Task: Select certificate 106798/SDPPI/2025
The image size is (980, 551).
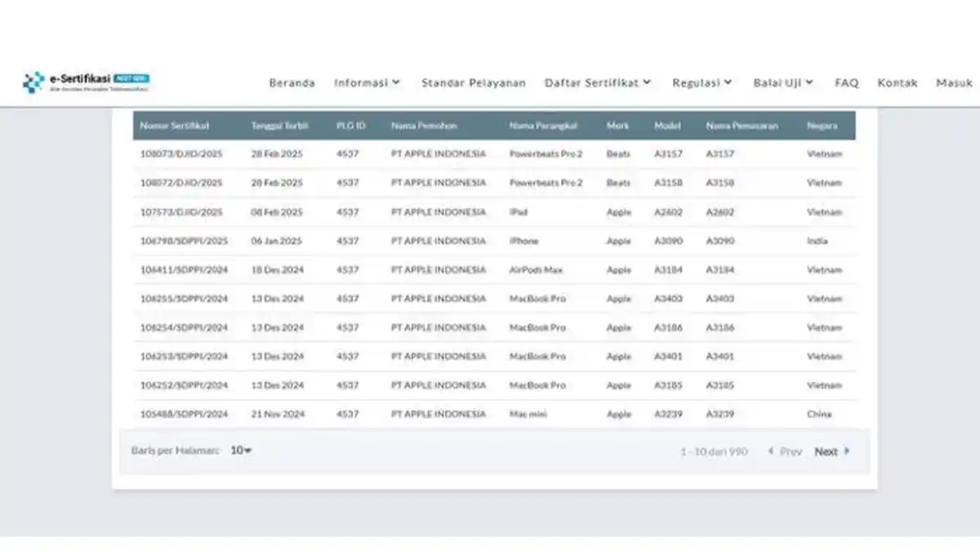Action: click(x=184, y=241)
